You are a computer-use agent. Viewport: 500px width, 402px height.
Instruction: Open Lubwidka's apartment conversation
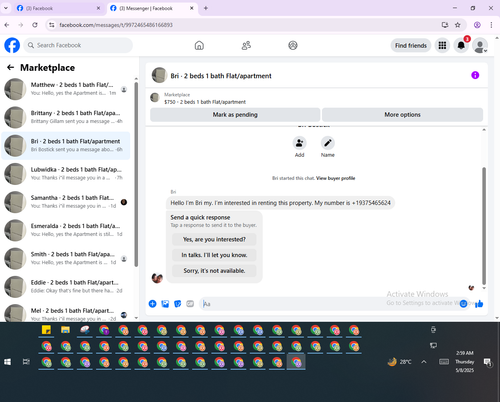pos(66,174)
